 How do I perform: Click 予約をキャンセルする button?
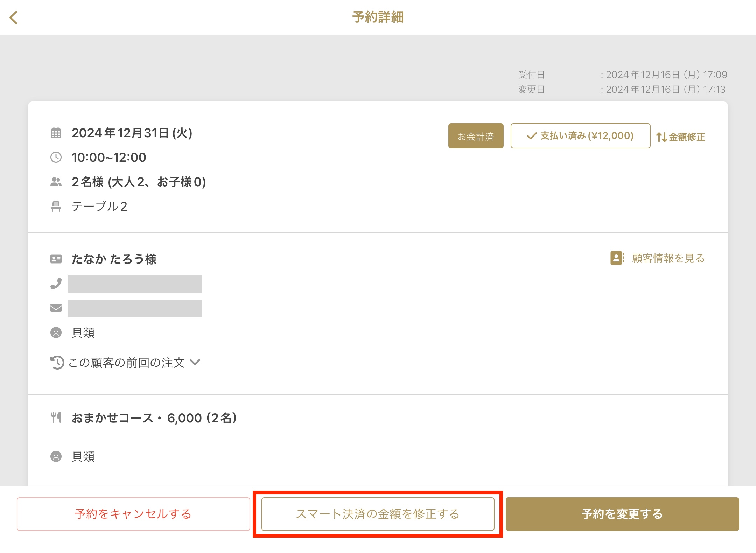pyautogui.click(x=133, y=514)
